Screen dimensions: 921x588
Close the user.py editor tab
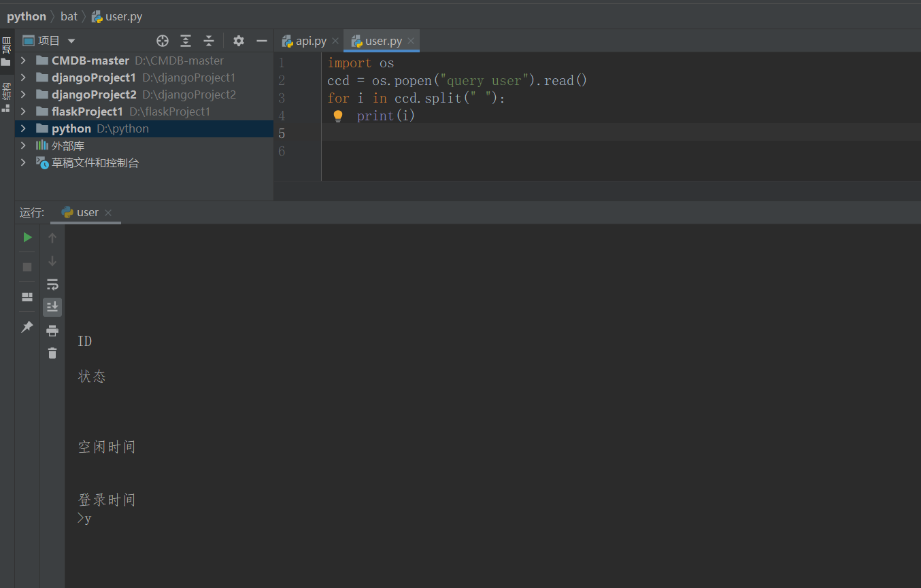tap(410, 41)
